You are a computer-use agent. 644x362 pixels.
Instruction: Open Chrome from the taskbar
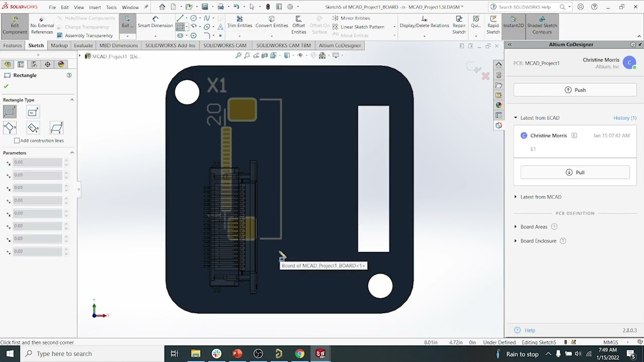[299, 354]
